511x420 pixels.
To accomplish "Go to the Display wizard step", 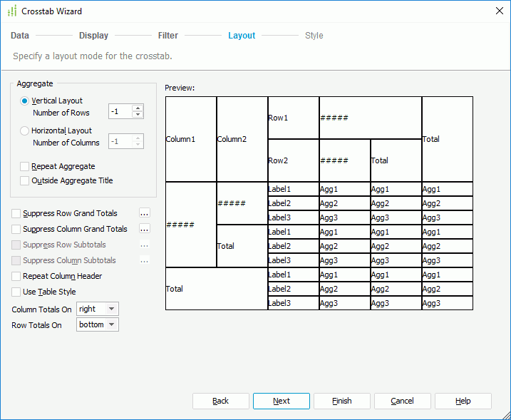I will coord(93,36).
